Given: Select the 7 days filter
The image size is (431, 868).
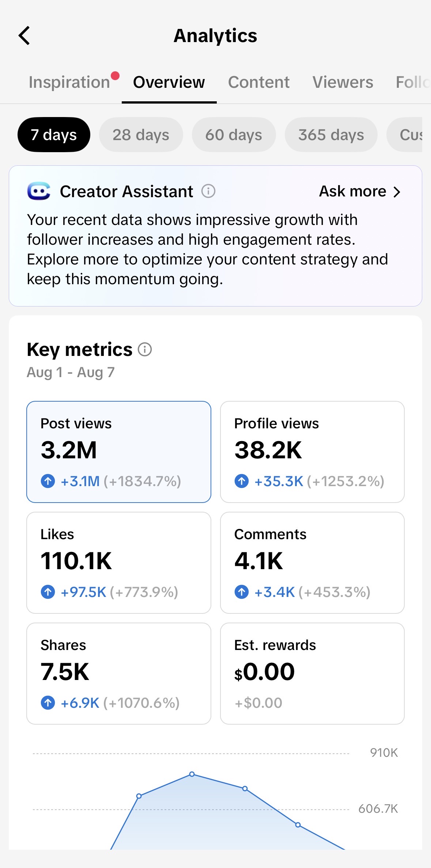Looking at the screenshot, I should point(54,135).
